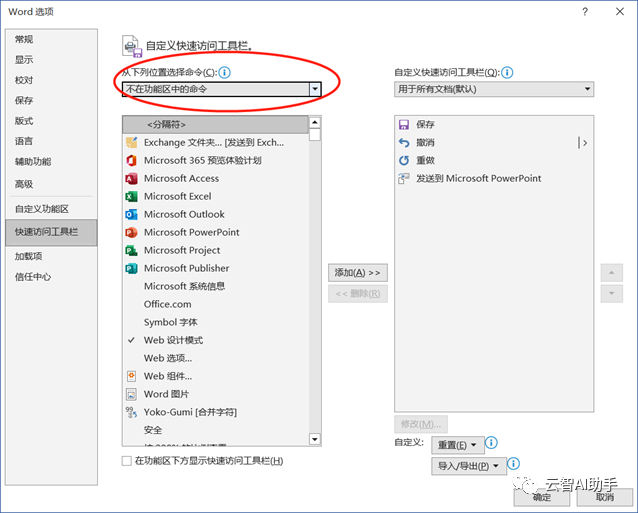Click the Microsoft PowerPoint icon in the command list
The width and height of the screenshot is (638, 513).
coord(131,232)
